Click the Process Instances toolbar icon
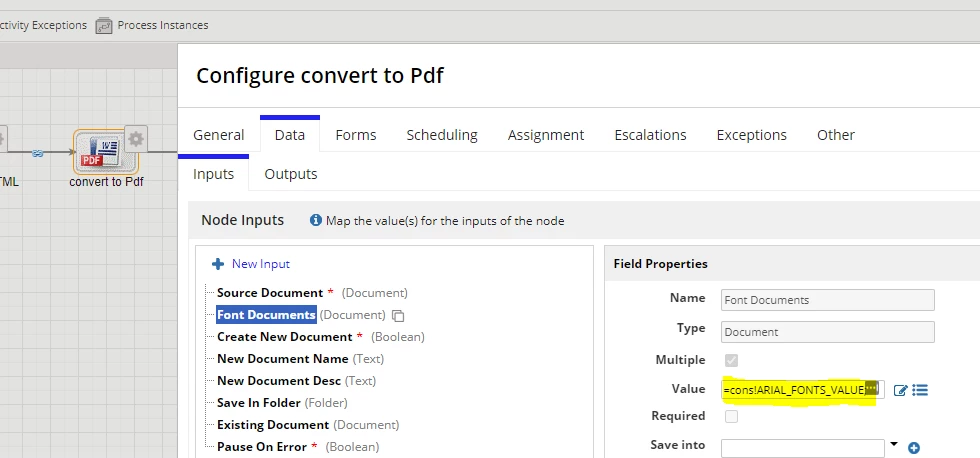Image resolution: width=980 pixels, height=458 pixels. [104, 26]
